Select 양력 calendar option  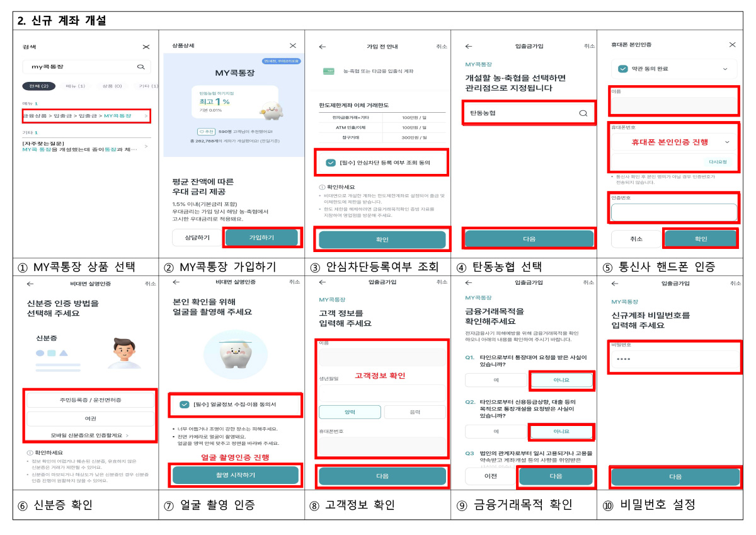pyautogui.click(x=349, y=412)
